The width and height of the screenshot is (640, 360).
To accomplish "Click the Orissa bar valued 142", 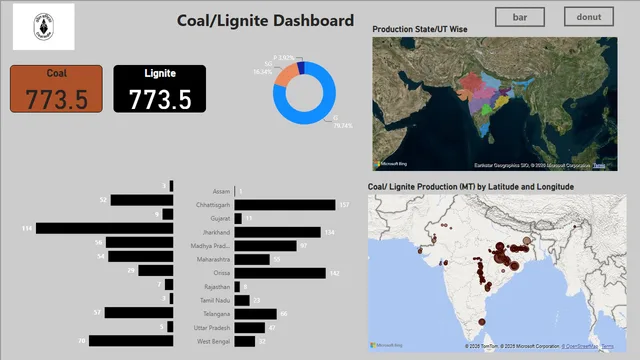I will coord(280,273).
